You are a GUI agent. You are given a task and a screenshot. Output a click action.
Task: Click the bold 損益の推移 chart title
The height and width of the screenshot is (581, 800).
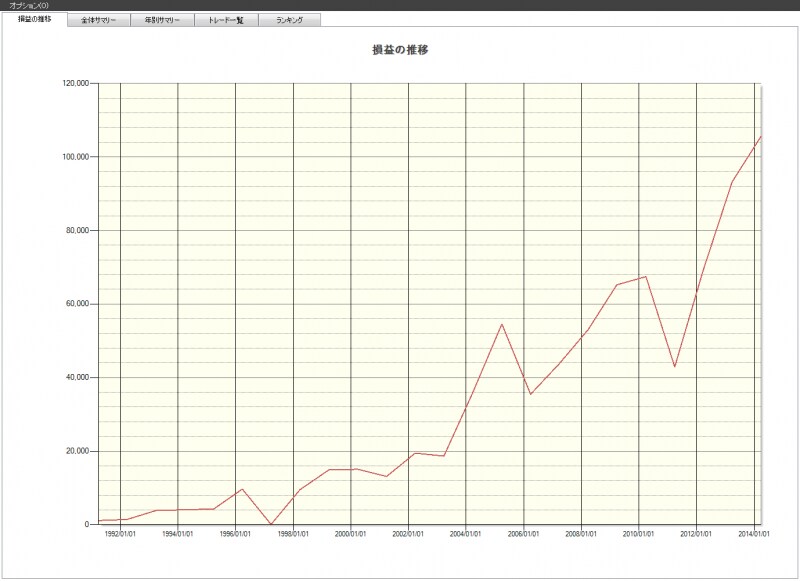pos(400,50)
